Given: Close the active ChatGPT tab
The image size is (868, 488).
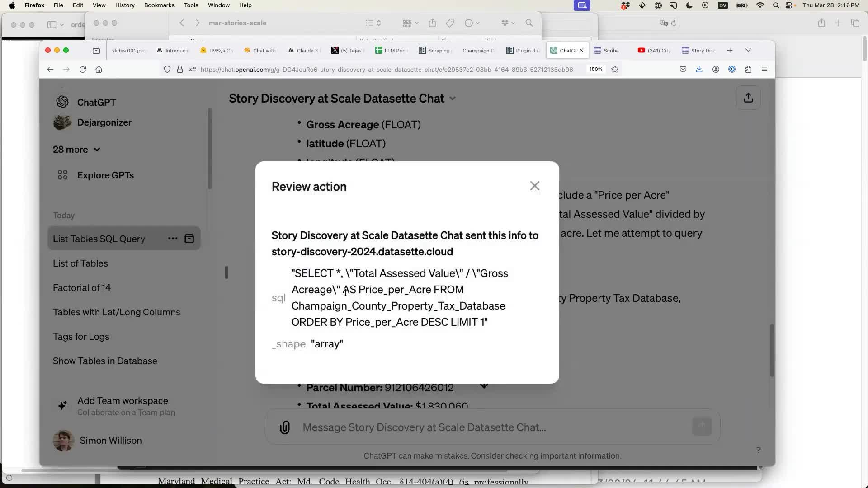Looking at the screenshot, I should tap(581, 50).
